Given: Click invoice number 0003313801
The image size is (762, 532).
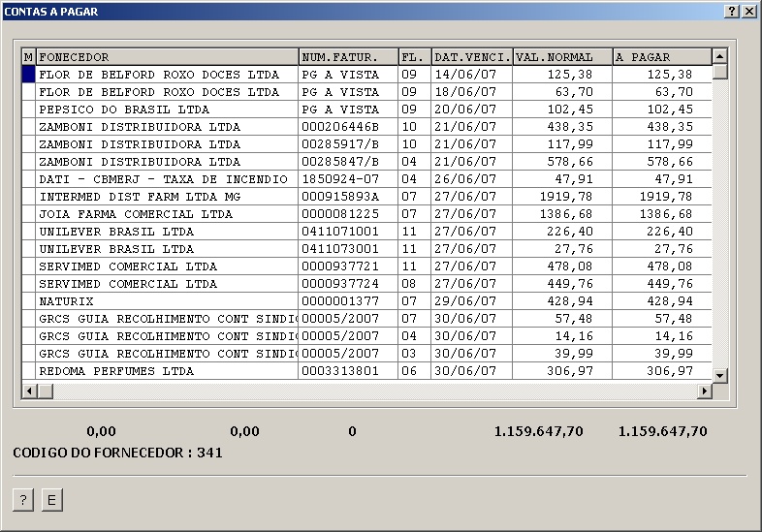Looking at the screenshot, I should coord(340,372).
